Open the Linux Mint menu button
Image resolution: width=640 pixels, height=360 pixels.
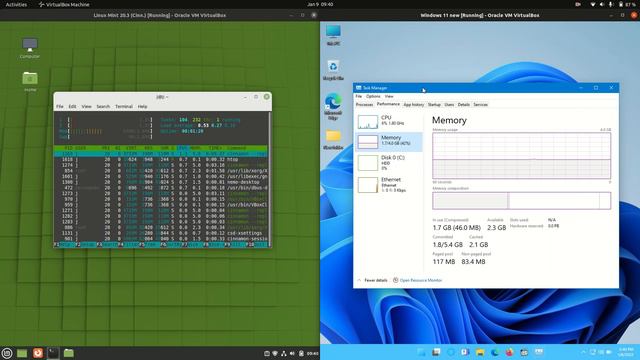7,353
